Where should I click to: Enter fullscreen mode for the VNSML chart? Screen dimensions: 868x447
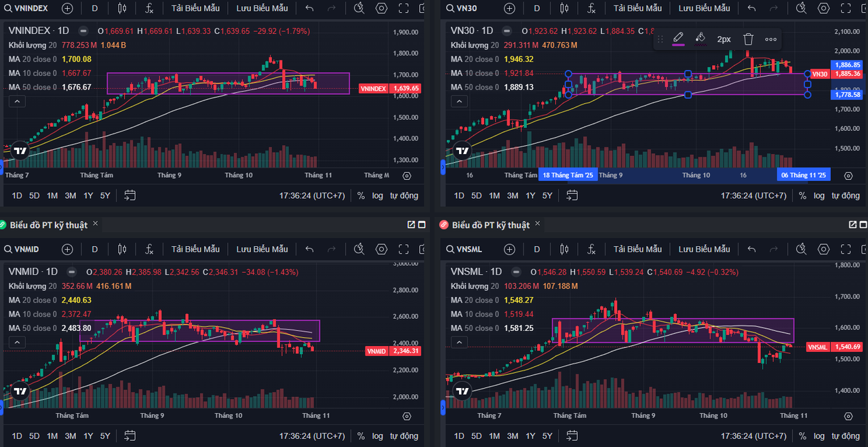tap(846, 249)
